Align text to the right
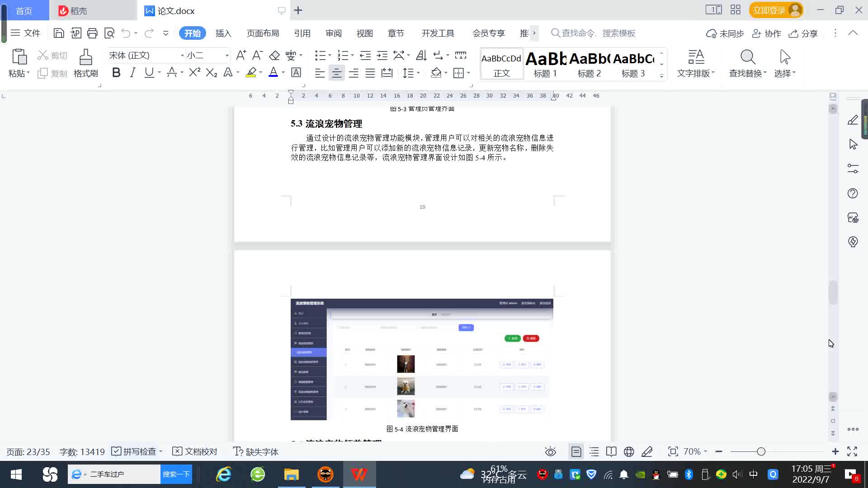 (x=354, y=73)
